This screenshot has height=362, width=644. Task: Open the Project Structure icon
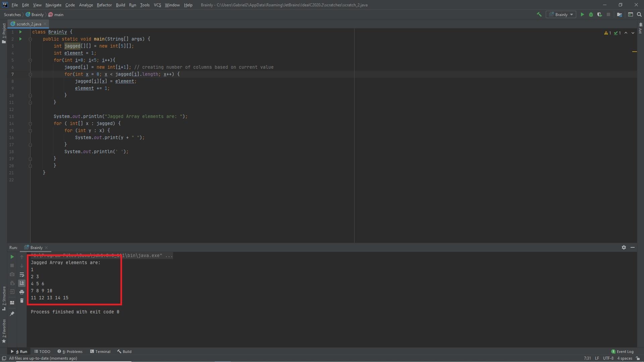[x=620, y=14]
